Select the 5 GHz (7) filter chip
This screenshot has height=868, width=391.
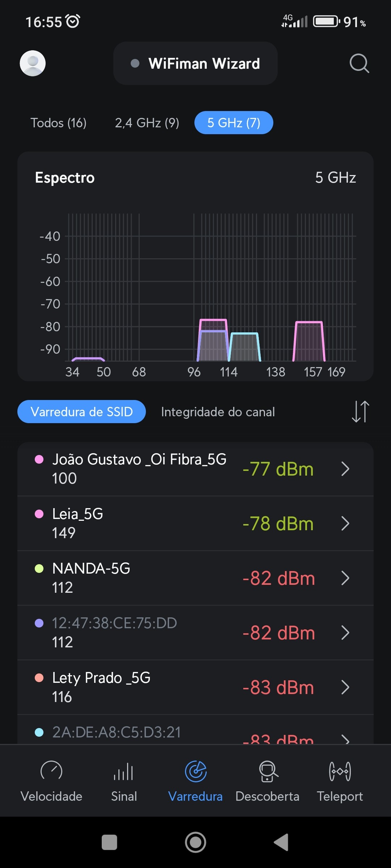[x=234, y=123]
